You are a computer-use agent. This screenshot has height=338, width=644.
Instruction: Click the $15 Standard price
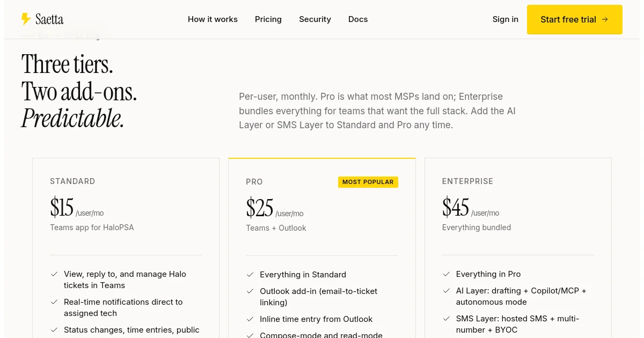(62, 207)
